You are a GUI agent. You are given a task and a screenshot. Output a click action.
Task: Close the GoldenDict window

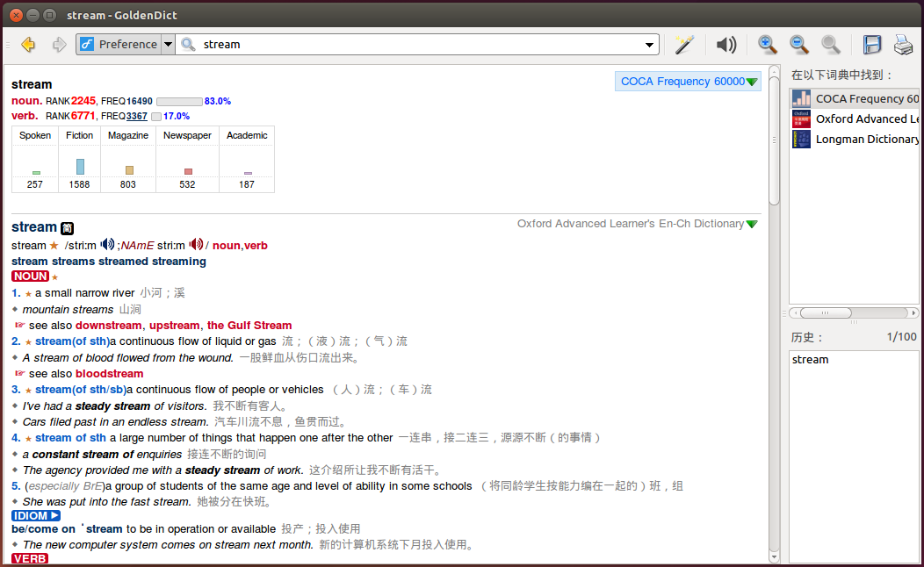pyautogui.click(x=16, y=15)
